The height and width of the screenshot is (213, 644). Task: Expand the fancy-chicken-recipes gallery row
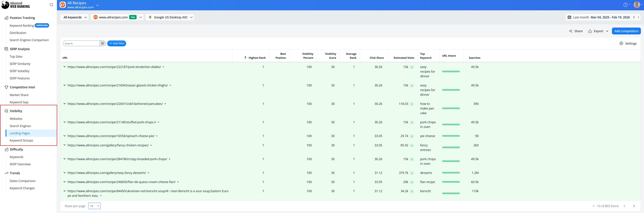[65, 145]
